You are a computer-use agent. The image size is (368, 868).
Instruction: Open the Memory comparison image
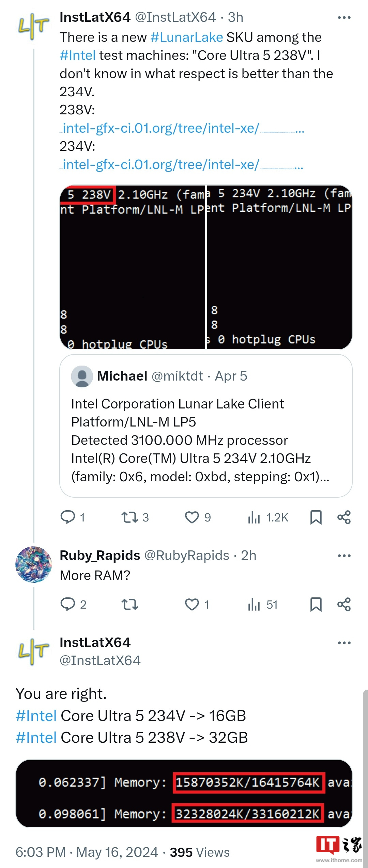point(184,793)
